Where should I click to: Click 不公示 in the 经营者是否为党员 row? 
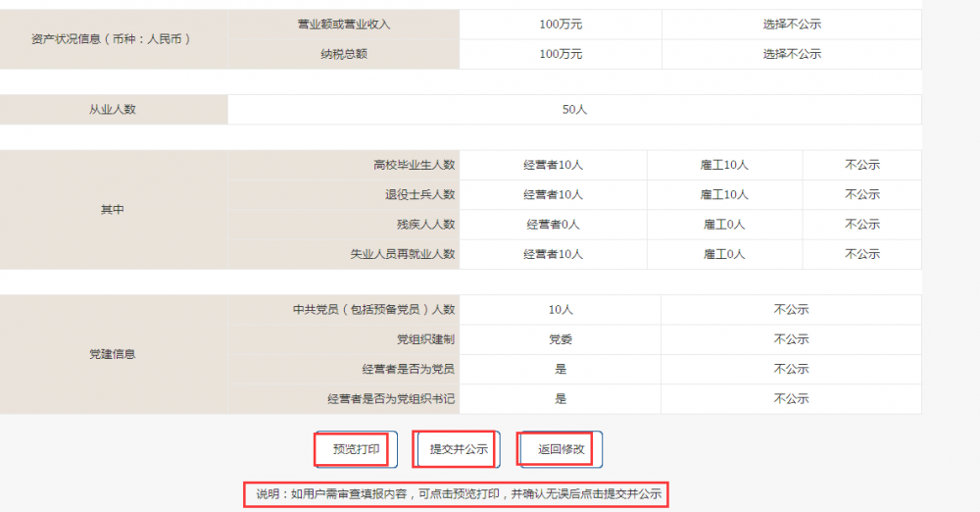point(791,369)
